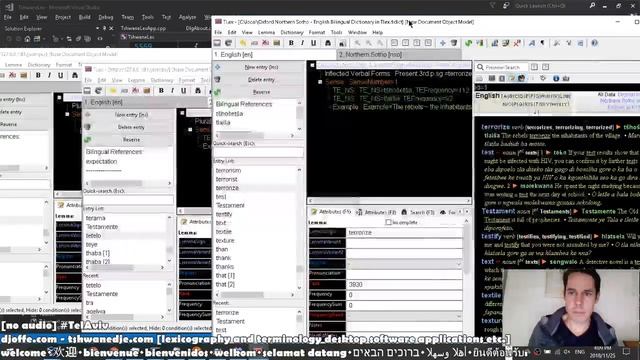Image resolution: width=640 pixels, height=360 pixels.
Task: Click the pilcrow paragraph-mark toolbar icon
Action: 542,43
